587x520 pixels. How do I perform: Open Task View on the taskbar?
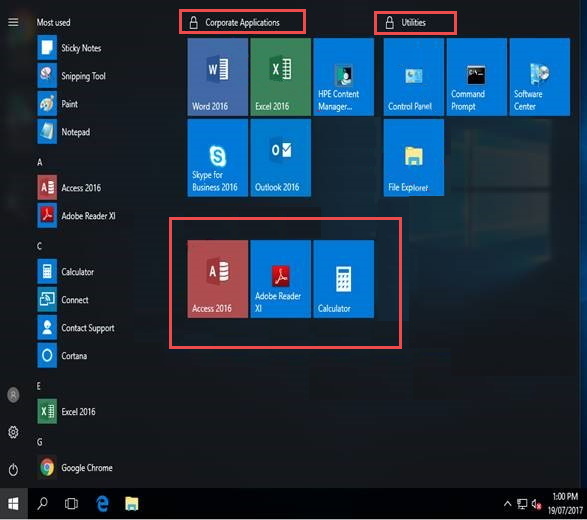pyautogui.click(x=71, y=504)
